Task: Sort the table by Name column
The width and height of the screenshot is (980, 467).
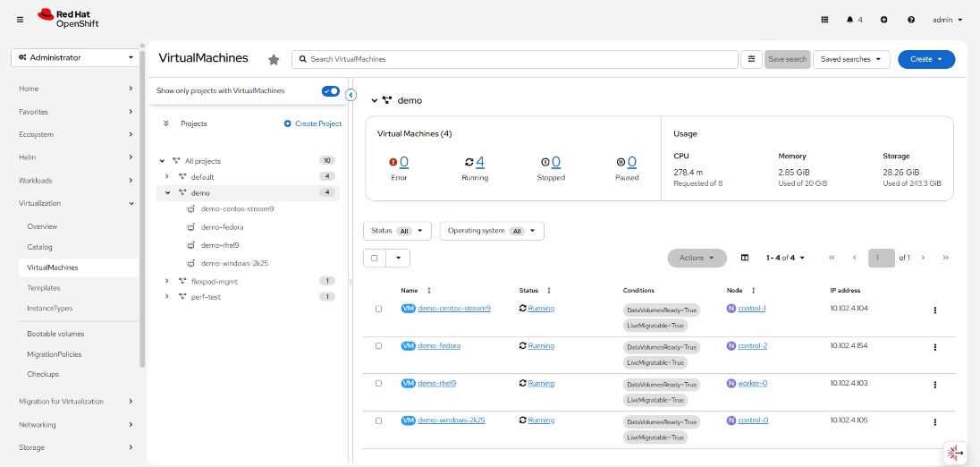Action: tap(429, 291)
